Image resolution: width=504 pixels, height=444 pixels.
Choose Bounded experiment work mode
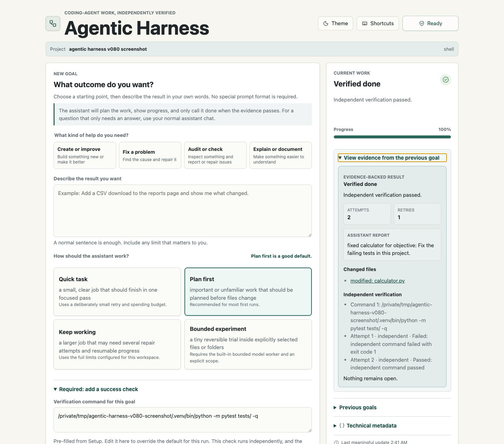click(x=248, y=344)
